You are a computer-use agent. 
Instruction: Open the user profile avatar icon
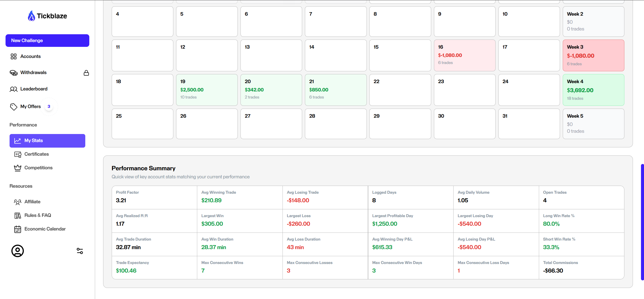(18, 251)
